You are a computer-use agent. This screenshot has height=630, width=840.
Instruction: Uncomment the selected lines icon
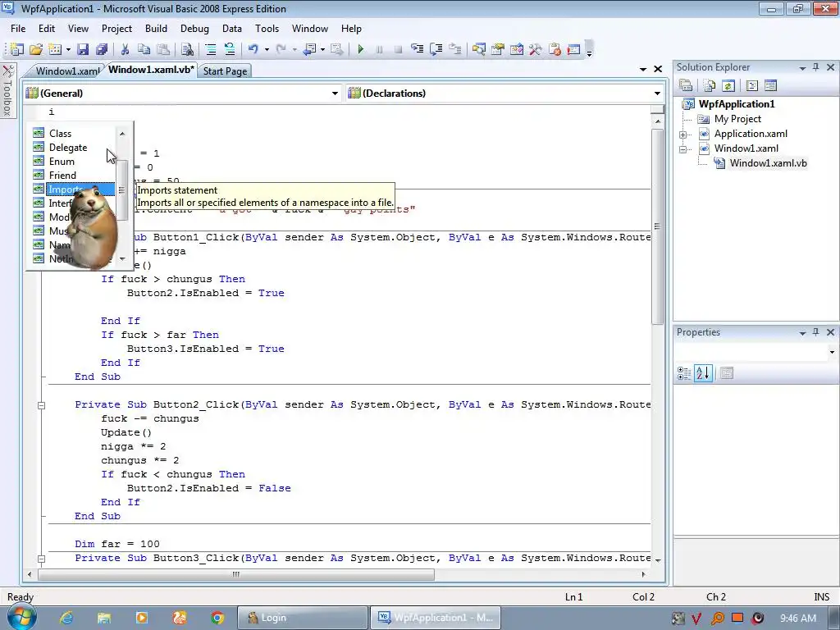pyautogui.click(x=230, y=50)
